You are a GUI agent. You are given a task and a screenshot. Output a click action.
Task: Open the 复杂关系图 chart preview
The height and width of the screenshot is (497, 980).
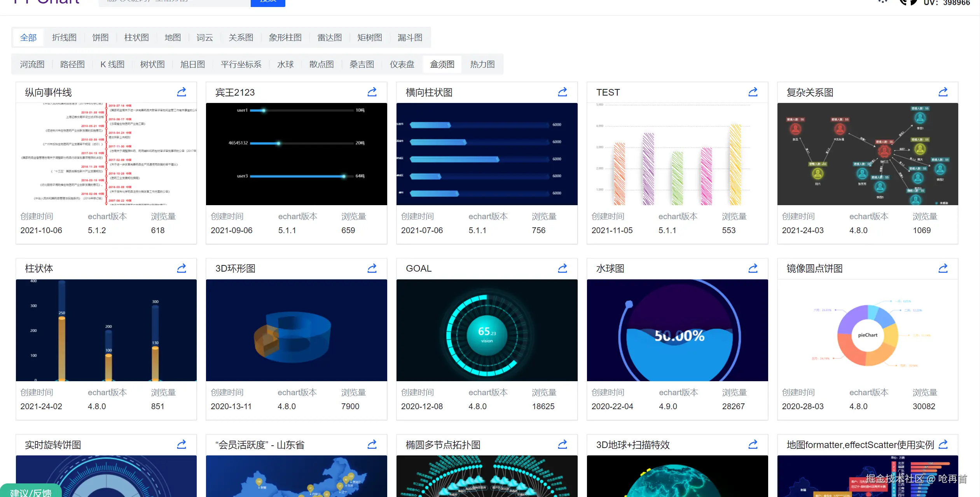(867, 154)
